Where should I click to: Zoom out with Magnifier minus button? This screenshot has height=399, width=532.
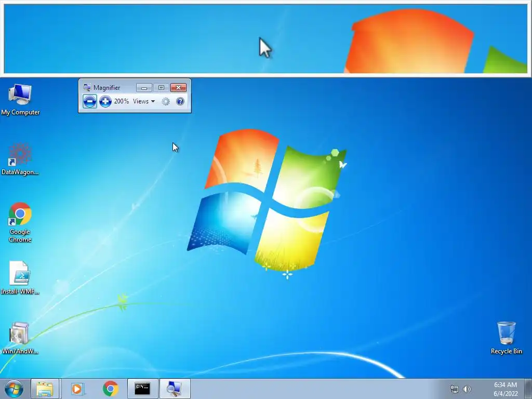pos(89,101)
